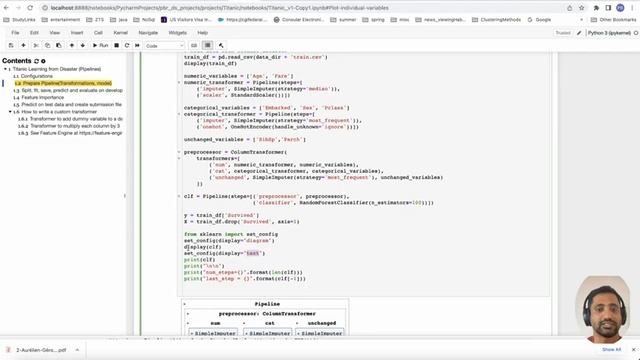Fold the clf Pipeline code block
The height and width of the screenshot is (360, 640).
pyautogui.click(x=179, y=196)
